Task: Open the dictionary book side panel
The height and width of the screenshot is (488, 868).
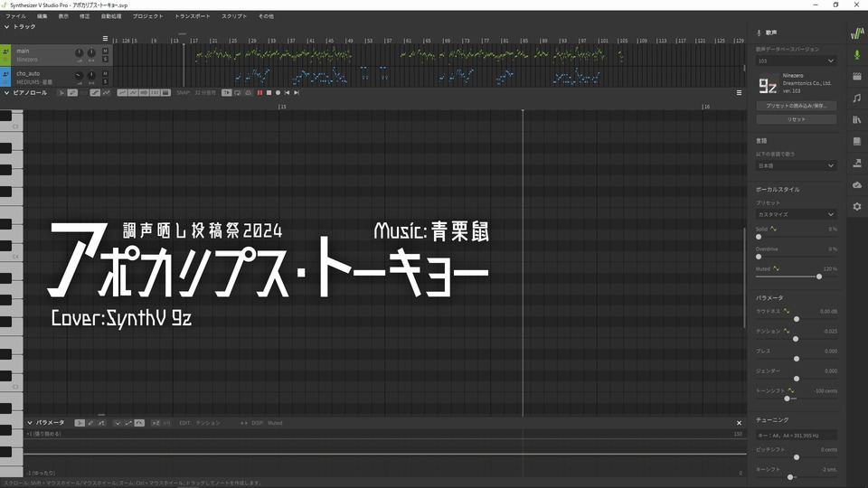Action: pos(857,141)
